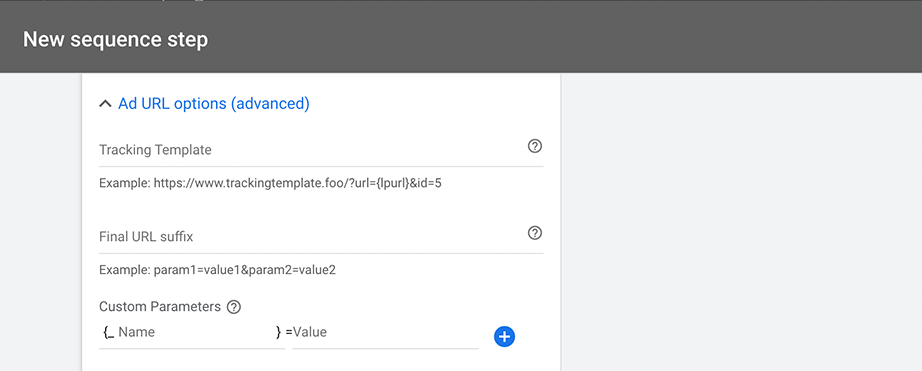Show the Custom Parameters help tooltip

[234, 307]
